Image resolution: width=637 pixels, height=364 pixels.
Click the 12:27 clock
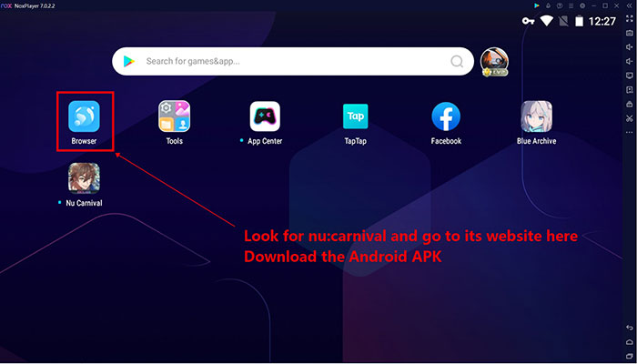(x=602, y=21)
